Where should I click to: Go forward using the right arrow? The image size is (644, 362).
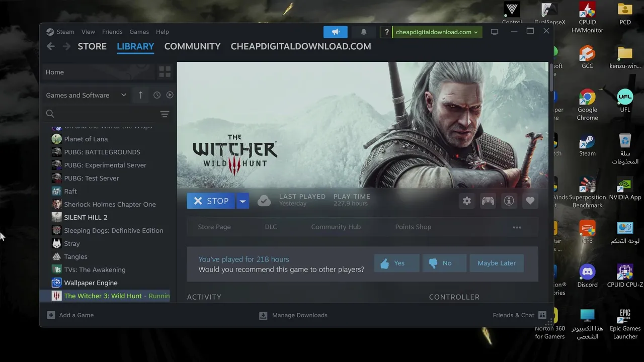(x=67, y=46)
